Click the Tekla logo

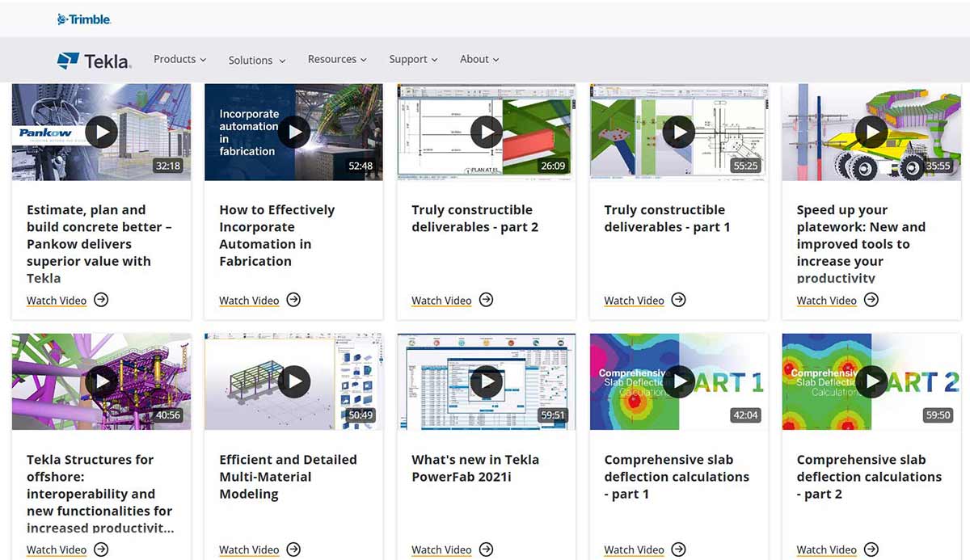tap(94, 59)
